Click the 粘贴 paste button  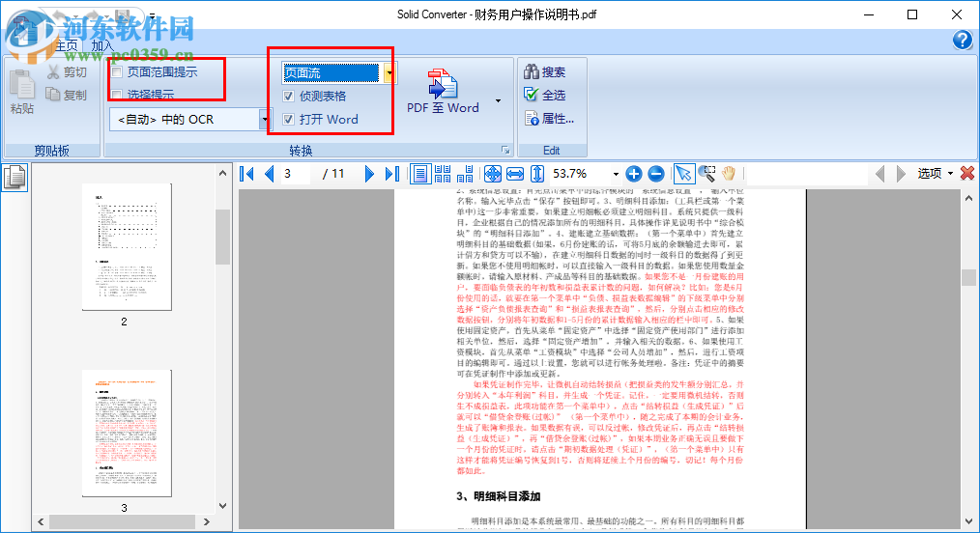pos(22,93)
